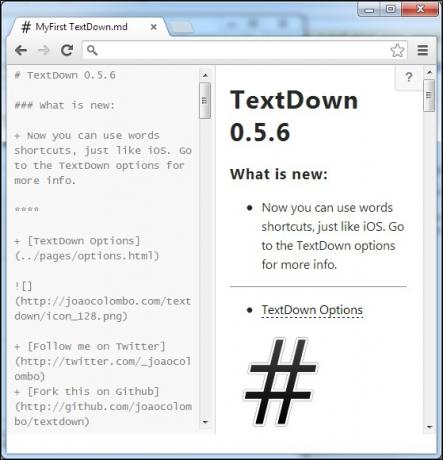
Task: Click the browser Back arrow
Action: (21, 50)
